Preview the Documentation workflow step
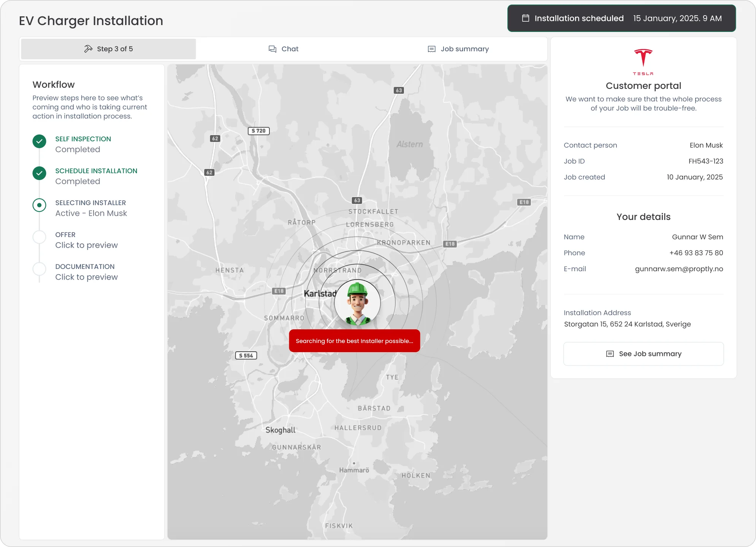Viewport: 756px width, 547px height. [86, 277]
